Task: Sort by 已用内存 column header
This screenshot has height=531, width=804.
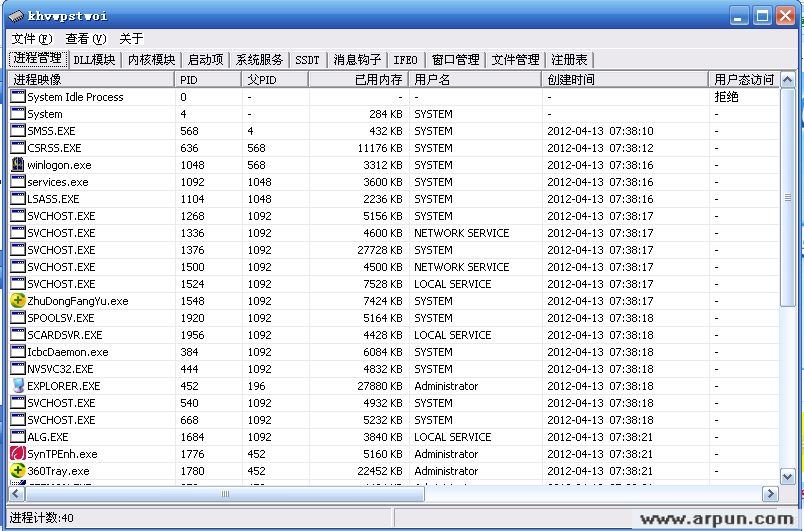Action: 358,79
